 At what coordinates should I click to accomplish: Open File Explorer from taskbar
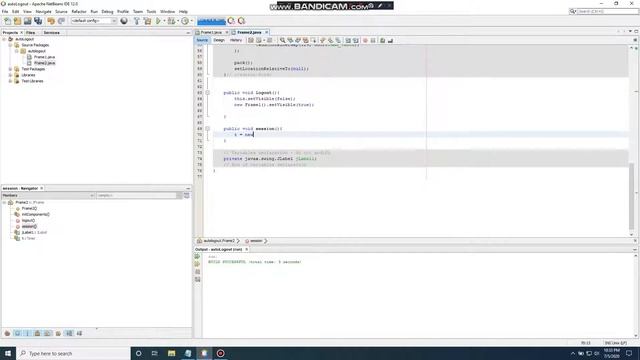171,353
